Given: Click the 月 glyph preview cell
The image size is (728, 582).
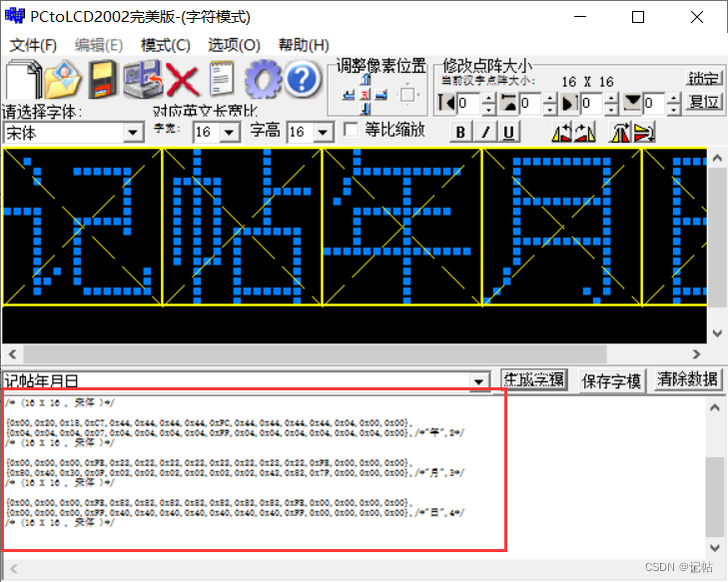Looking at the screenshot, I should tap(562, 227).
